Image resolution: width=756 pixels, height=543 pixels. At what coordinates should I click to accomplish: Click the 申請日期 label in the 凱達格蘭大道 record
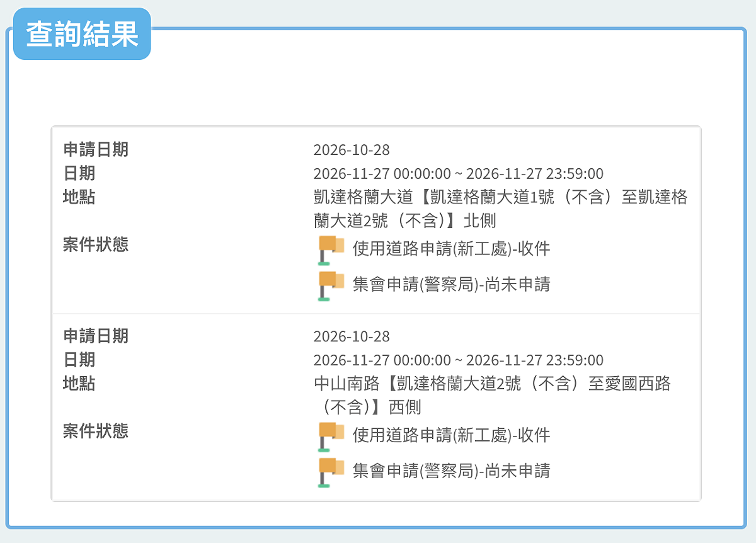[x=96, y=149]
